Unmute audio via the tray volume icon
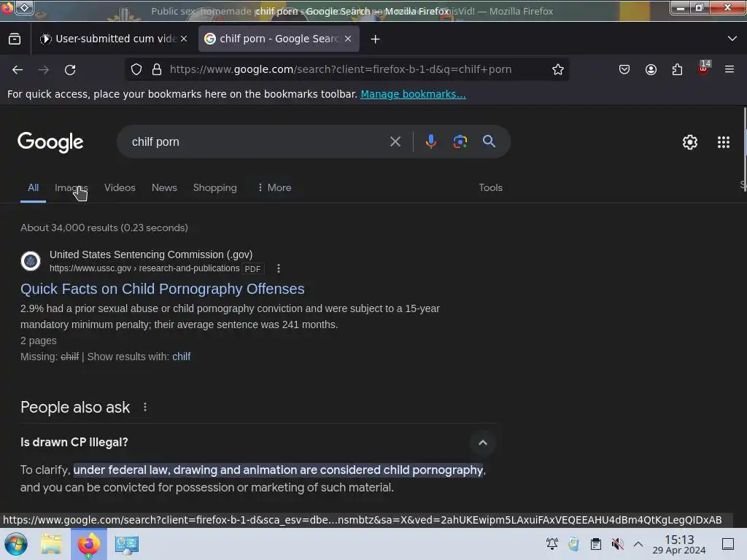This screenshot has width=747, height=560. pyautogui.click(x=617, y=544)
